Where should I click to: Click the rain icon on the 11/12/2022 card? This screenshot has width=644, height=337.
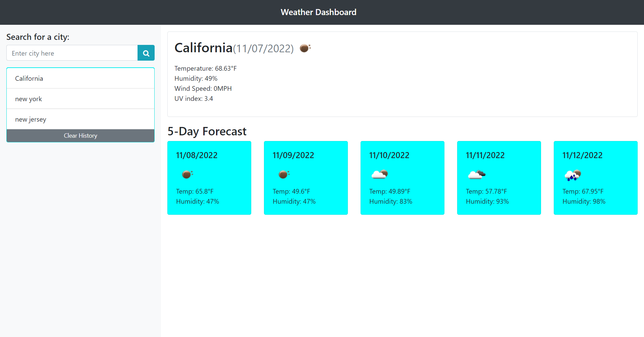573,175
